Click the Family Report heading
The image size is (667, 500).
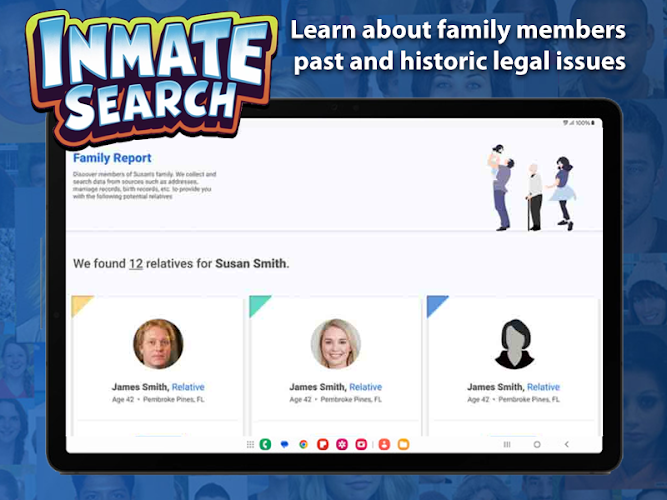(x=112, y=158)
